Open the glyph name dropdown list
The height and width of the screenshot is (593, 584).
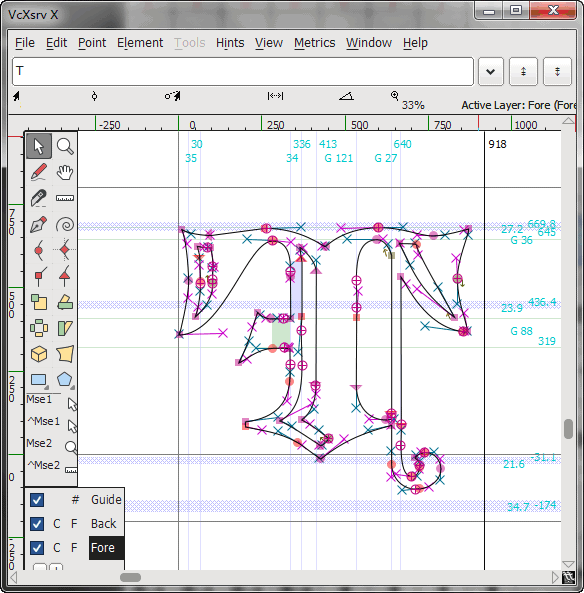tap(491, 71)
